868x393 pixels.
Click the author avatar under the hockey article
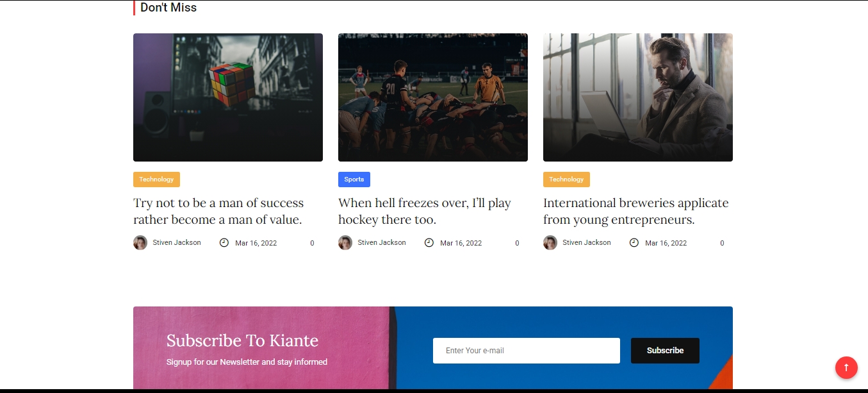pos(345,243)
